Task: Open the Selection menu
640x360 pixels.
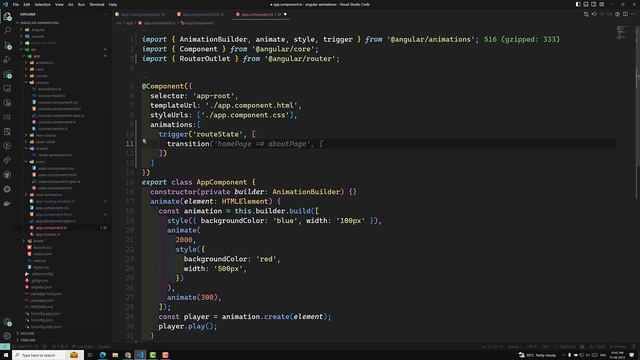Action: coord(42,4)
